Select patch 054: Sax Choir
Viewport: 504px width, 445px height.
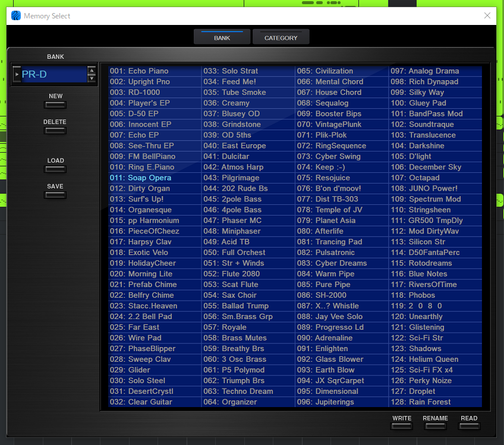[248, 295]
